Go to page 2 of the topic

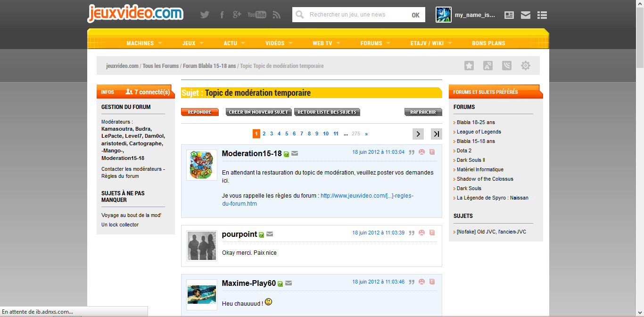(x=264, y=134)
